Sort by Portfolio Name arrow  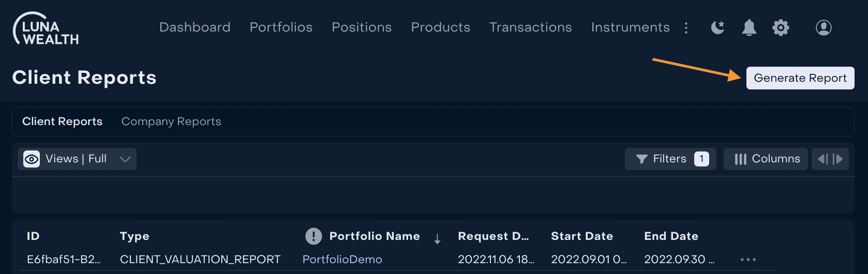pos(437,238)
